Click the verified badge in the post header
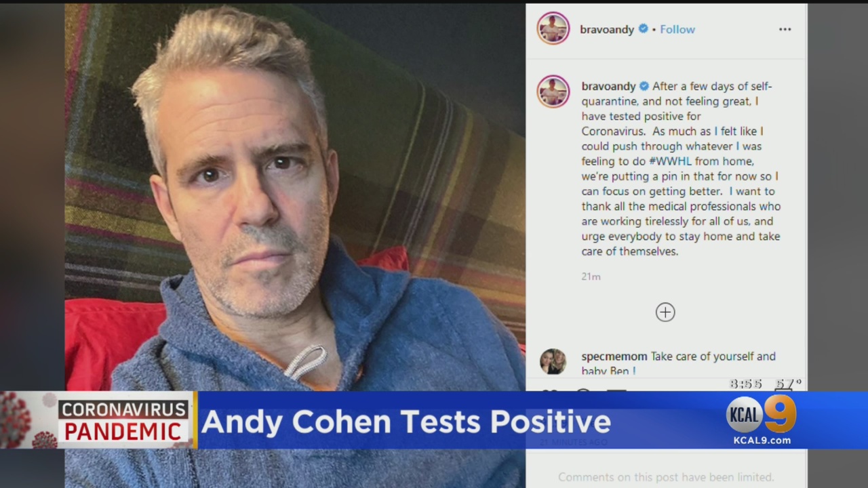Viewport: 868px width, 488px height. tap(643, 29)
